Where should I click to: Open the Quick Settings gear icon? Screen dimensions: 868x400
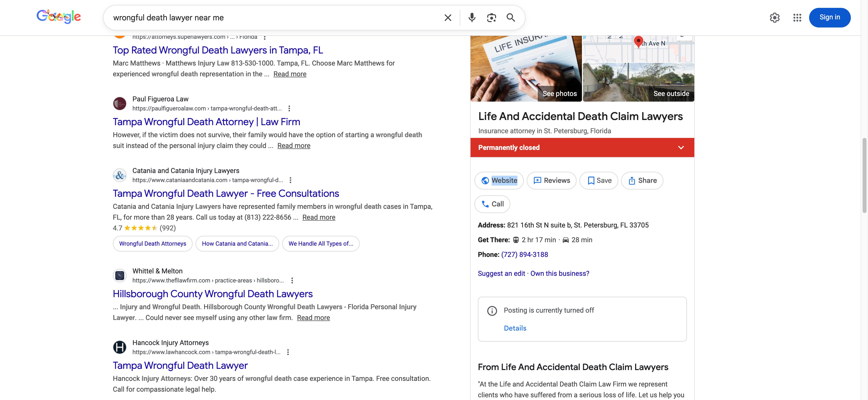[x=774, y=17]
